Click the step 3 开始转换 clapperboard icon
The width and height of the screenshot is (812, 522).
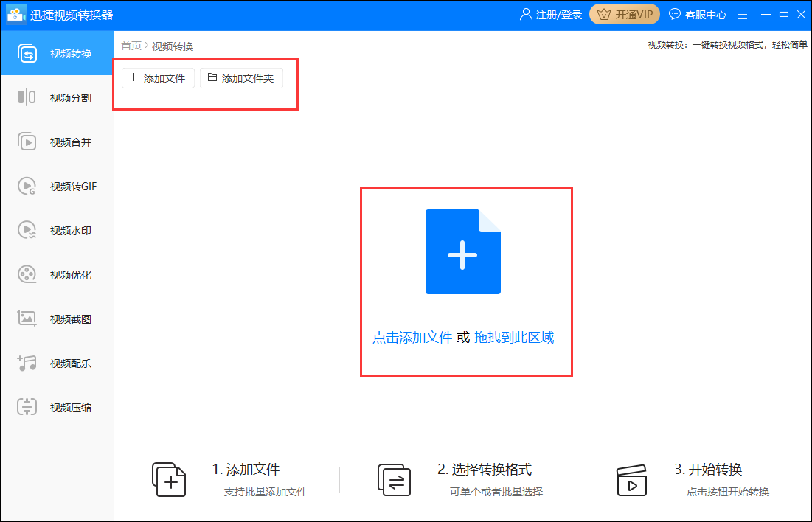(x=632, y=480)
